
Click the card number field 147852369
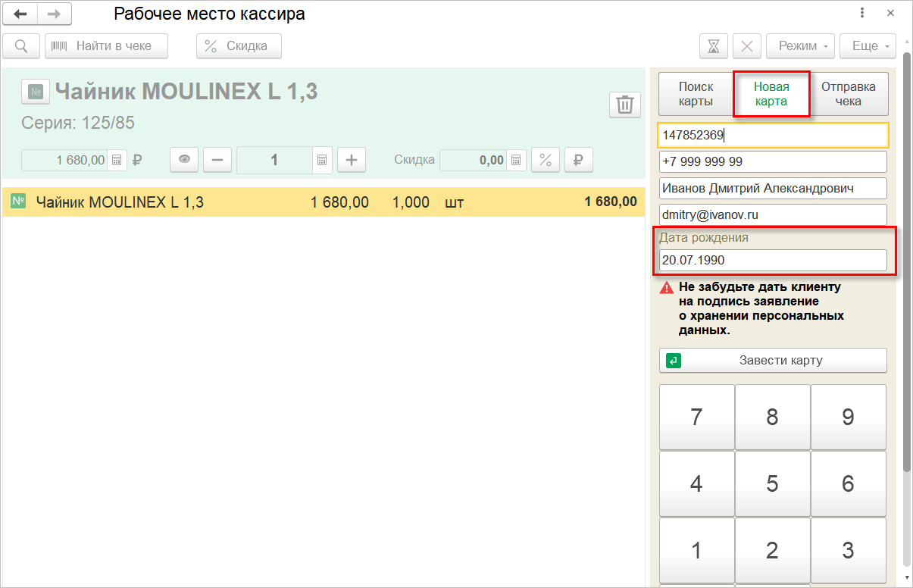[773, 135]
